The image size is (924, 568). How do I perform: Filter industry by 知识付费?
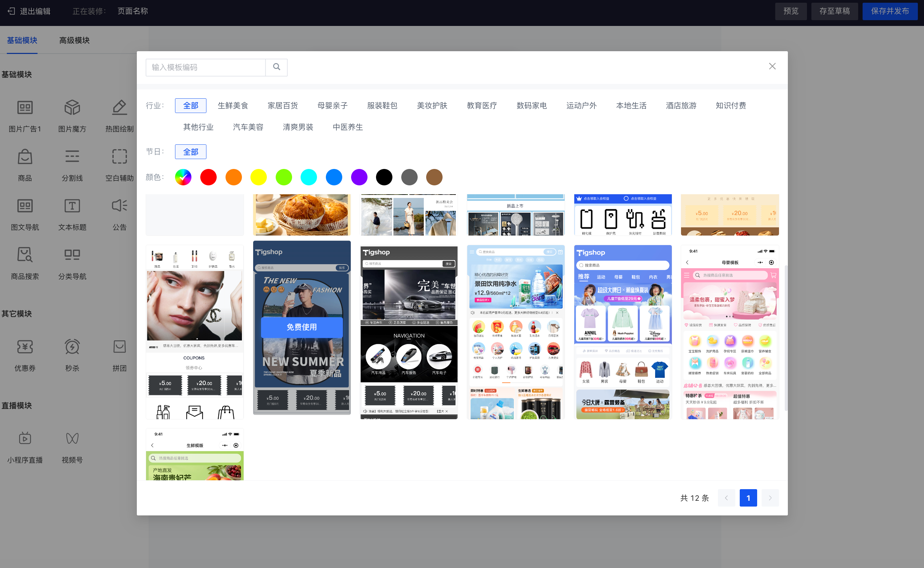(x=731, y=106)
